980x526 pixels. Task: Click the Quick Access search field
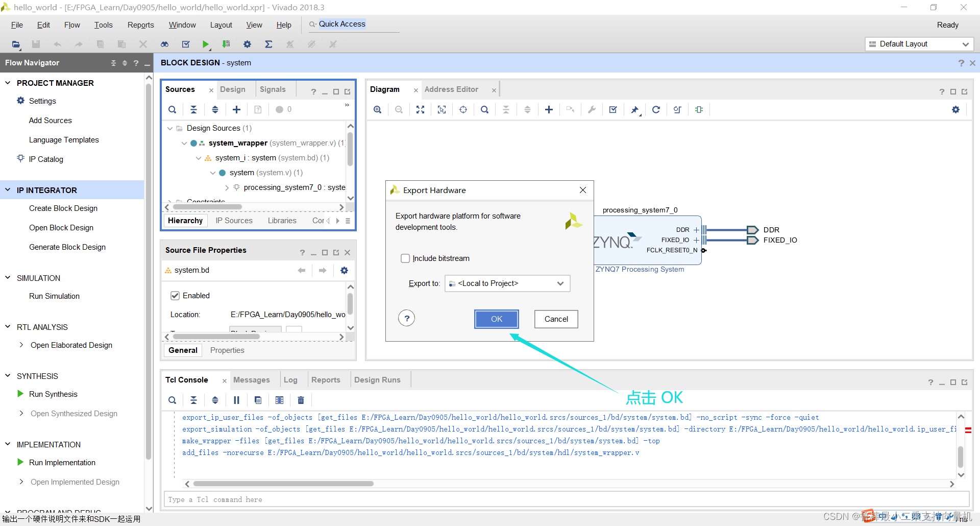[x=353, y=25]
